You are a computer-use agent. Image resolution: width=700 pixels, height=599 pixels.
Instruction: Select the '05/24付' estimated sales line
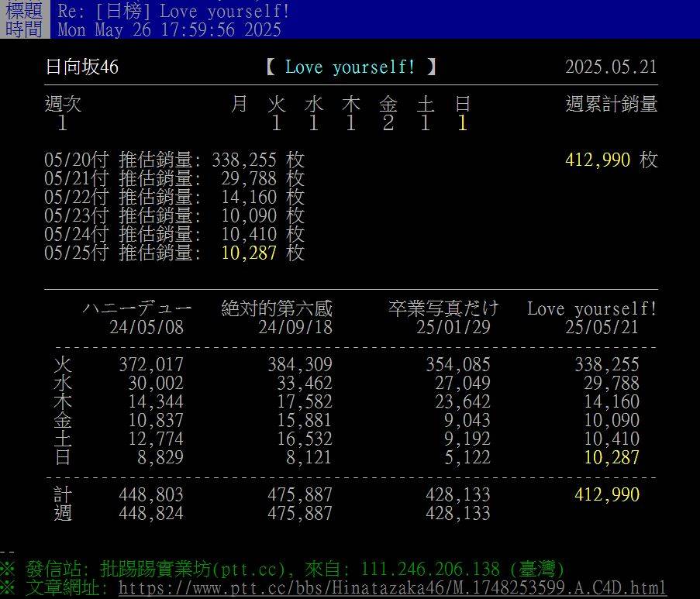(x=174, y=234)
